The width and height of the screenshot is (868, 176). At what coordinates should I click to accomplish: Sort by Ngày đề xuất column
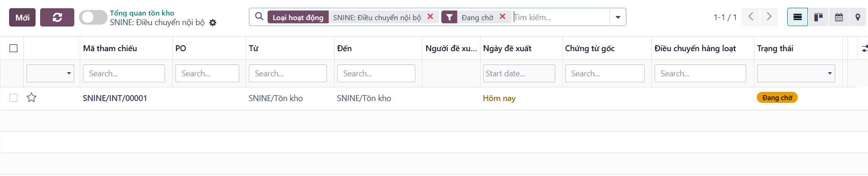tap(507, 48)
